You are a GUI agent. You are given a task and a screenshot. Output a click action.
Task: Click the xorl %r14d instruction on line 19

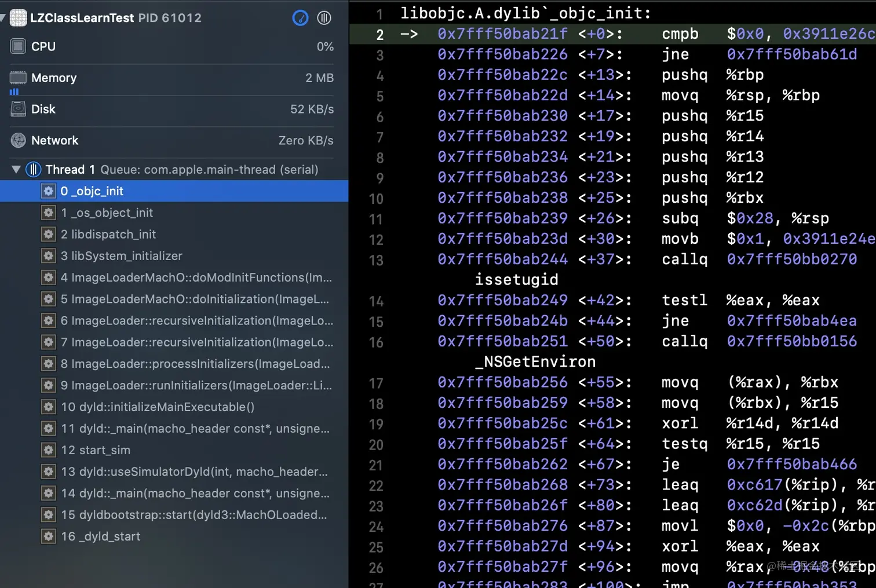750,423
